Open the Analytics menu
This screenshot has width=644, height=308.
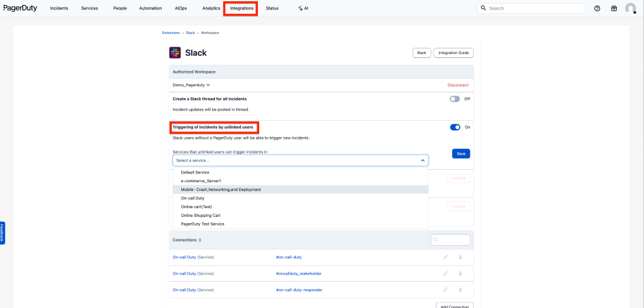[211, 8]
